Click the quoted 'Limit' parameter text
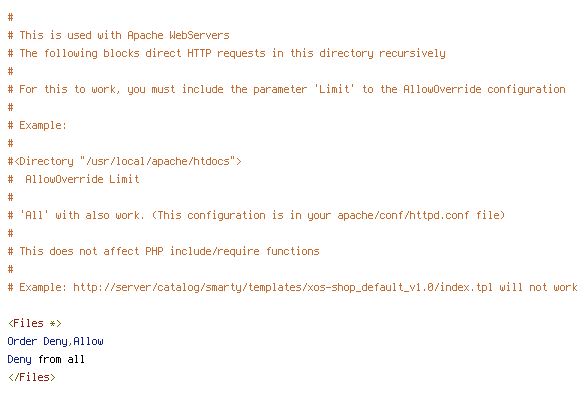The image size is (586, 394). pyautogui.click(x=334, y=89)
